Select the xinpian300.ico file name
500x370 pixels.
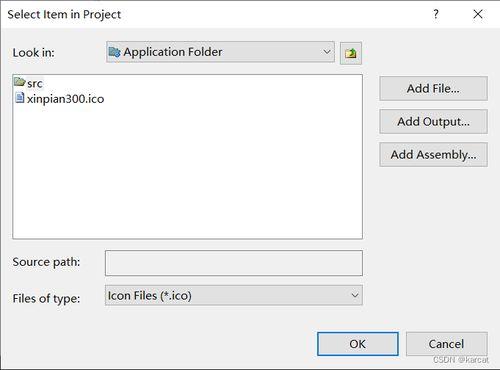point(65,99)
